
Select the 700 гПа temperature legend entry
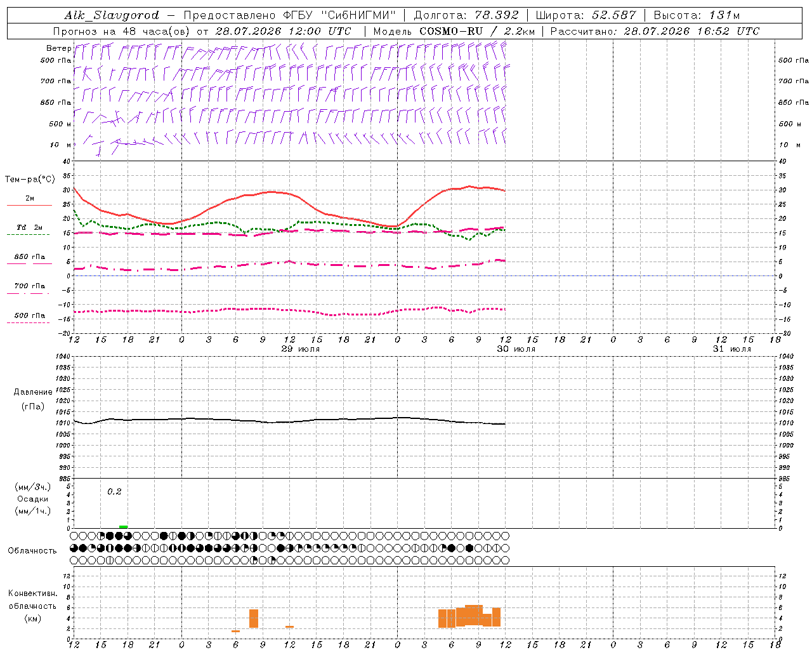29,289
